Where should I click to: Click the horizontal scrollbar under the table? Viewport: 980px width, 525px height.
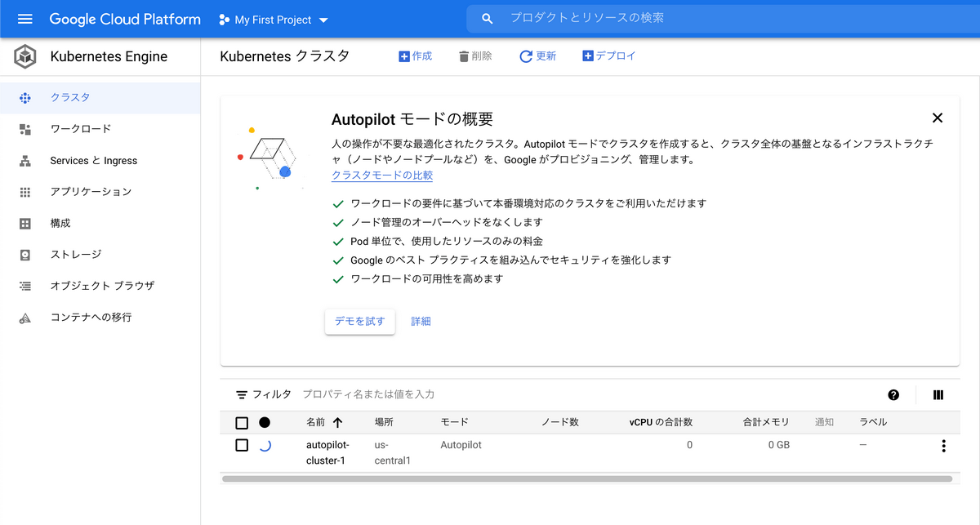pyautogui.click(x=587, y=479)
